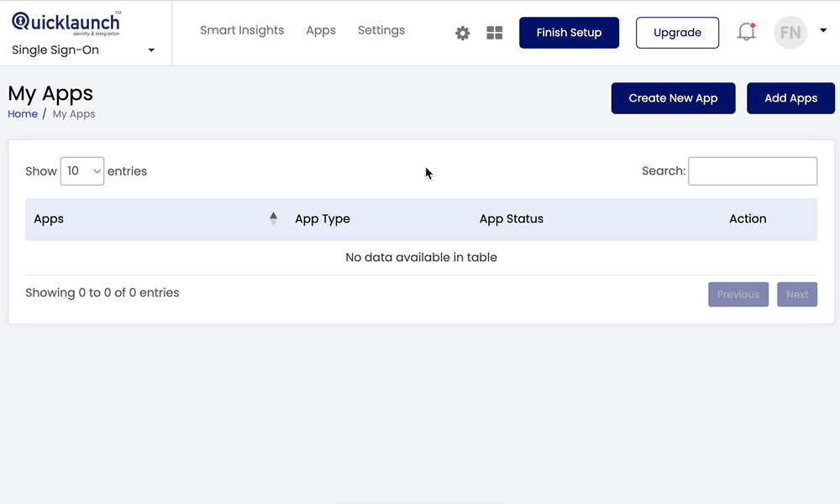Open the Smart Insights menu
This screenshot has height=504, width=840.
pos(242,30)
